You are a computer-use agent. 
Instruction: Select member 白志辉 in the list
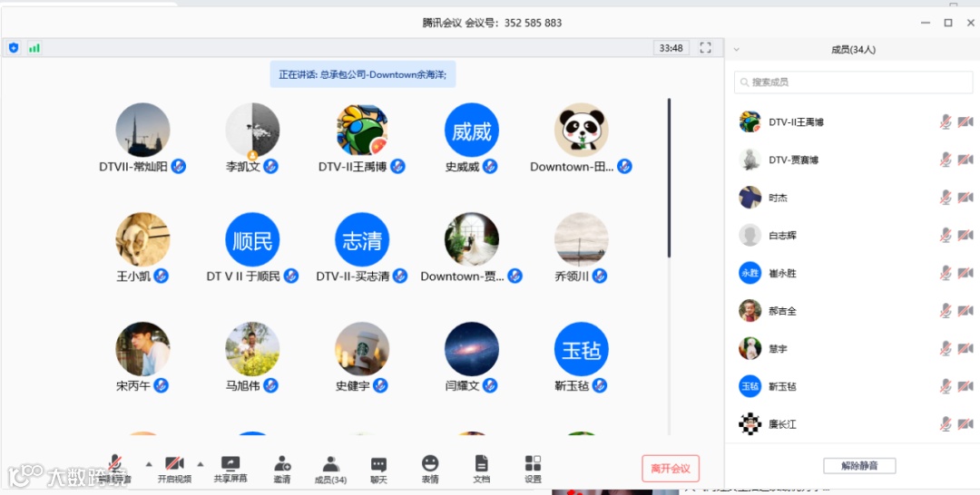(854, 236)
